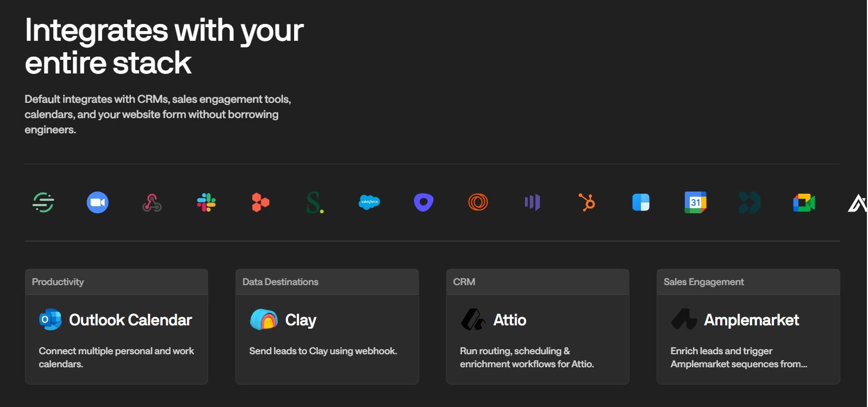This screenshot has width=868, height=407.
Task: Open the Clay integration title
Action: pos(301,320)
